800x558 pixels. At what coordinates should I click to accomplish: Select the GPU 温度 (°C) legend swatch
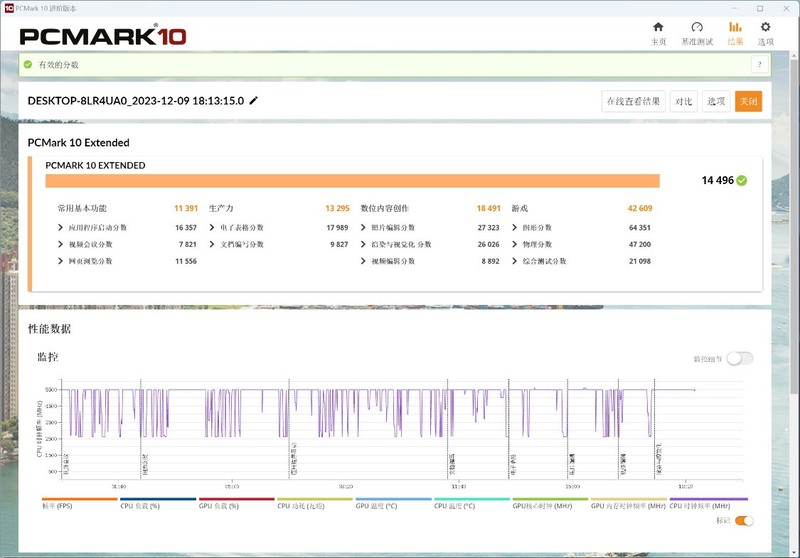pos(393,499)
